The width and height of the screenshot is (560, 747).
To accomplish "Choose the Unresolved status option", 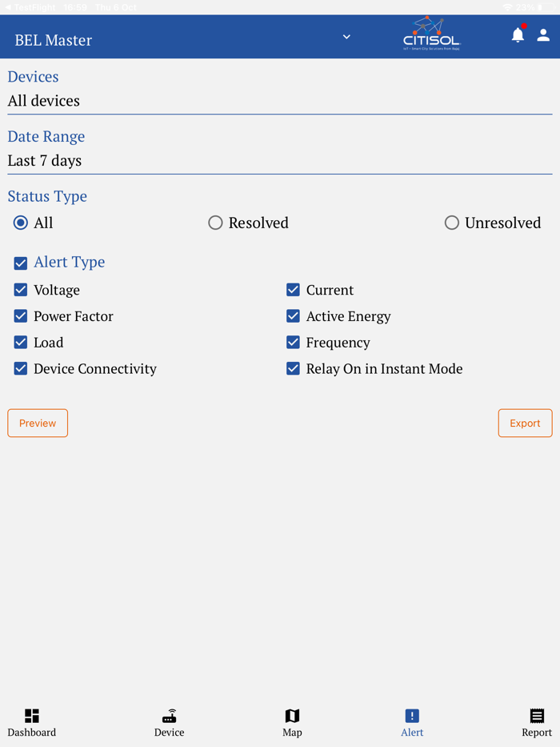I will pyautogui.click(x=452, y=223).
